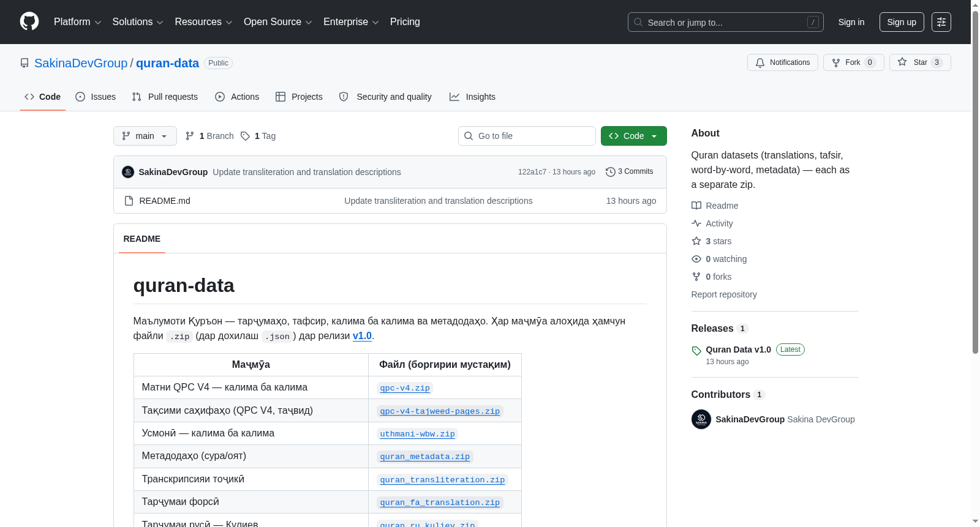Screen dimensions: 980x527
Task: Click Report repository
Action: point(724,294)
